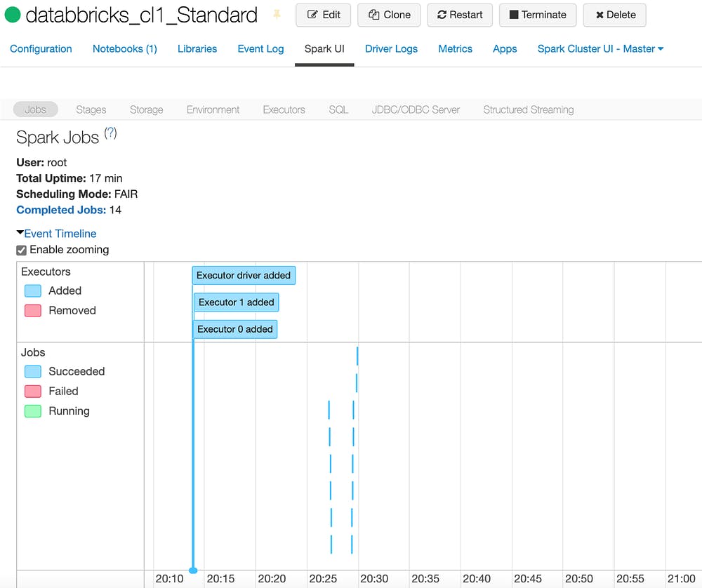Open the SQL sub-tab

click(x=338, y=109)
